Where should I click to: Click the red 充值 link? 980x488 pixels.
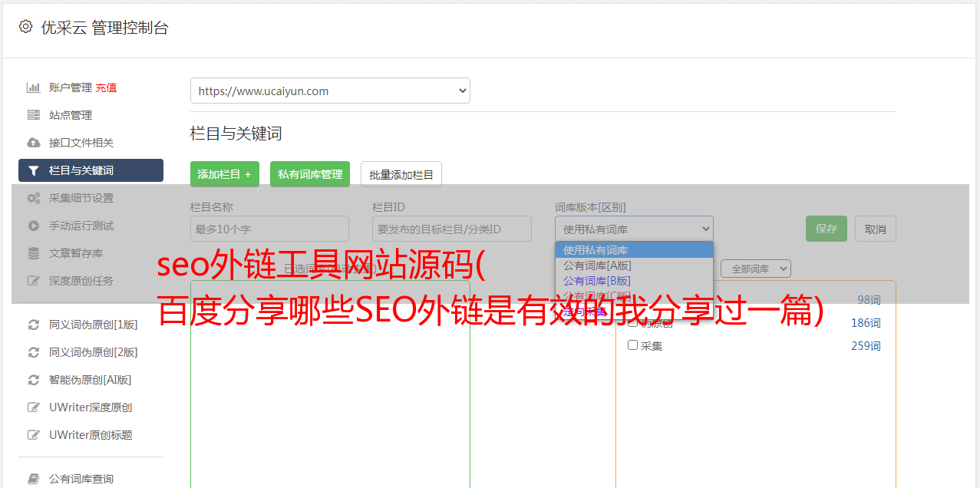106,87
